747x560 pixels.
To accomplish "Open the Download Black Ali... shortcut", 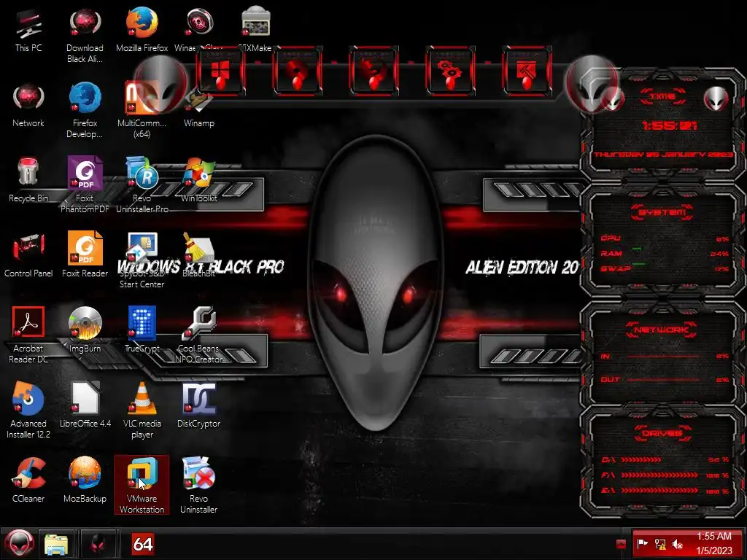I will (85, 36).
